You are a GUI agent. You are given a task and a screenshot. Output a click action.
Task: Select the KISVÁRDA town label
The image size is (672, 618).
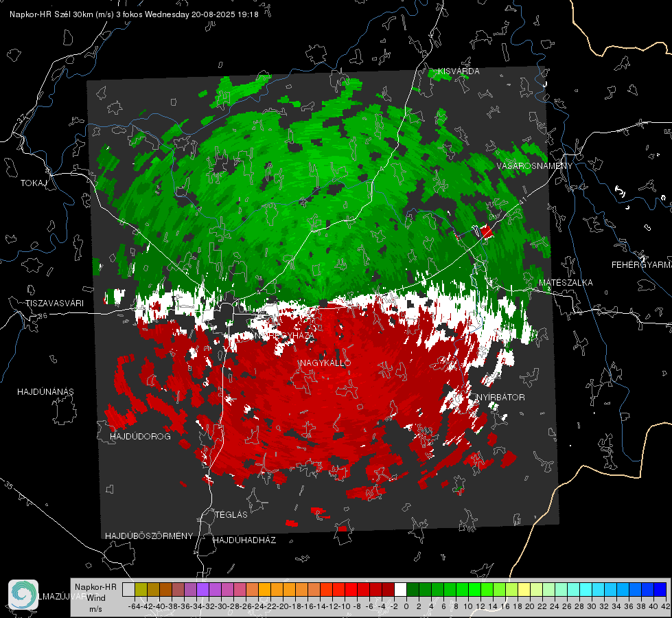click(459, 71)
